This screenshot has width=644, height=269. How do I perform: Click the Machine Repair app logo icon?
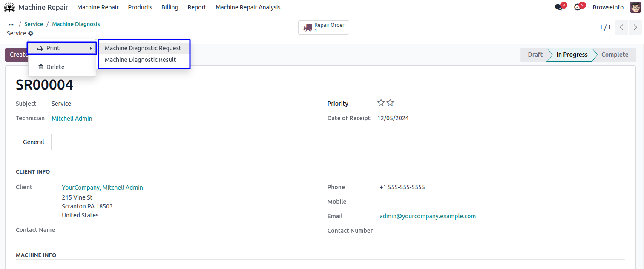pyautogui.click(x=9, y=7)
